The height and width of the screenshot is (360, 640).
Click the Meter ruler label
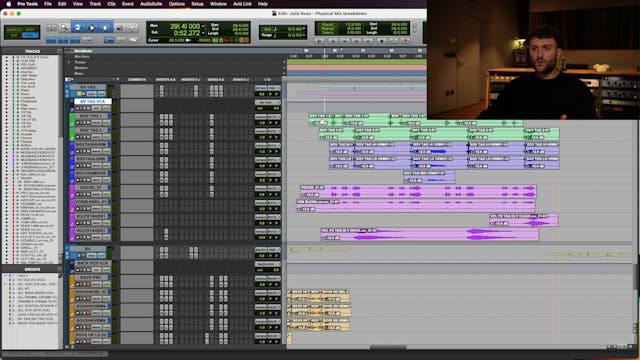79,74
